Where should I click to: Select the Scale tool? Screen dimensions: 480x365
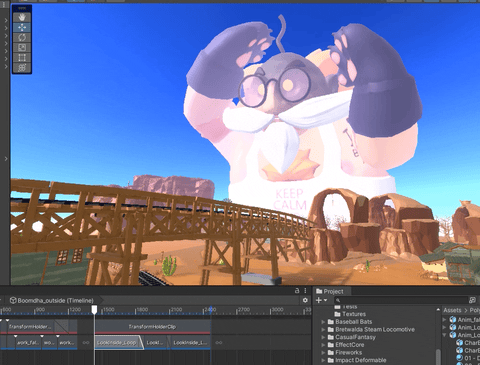pos(22,47)
